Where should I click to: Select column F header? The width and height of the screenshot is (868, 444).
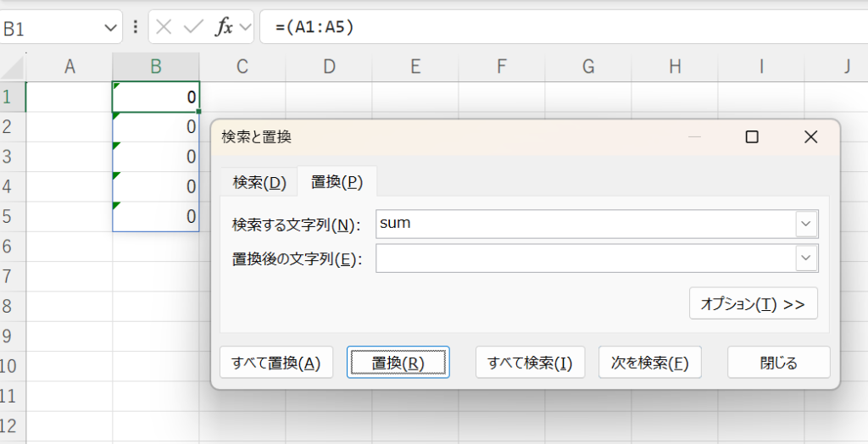502,67
